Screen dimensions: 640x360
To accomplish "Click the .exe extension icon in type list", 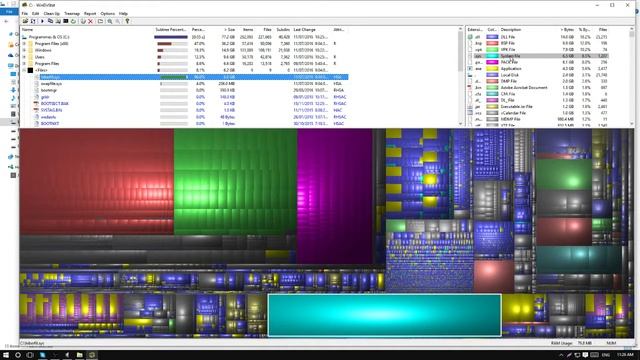I will pyautogui.click(x=470, y=69).
